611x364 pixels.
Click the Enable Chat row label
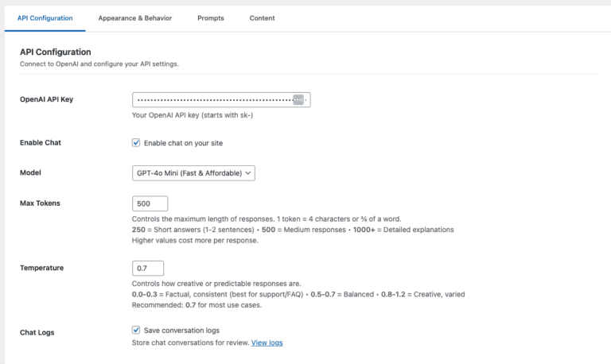click(x=40, y=143)
